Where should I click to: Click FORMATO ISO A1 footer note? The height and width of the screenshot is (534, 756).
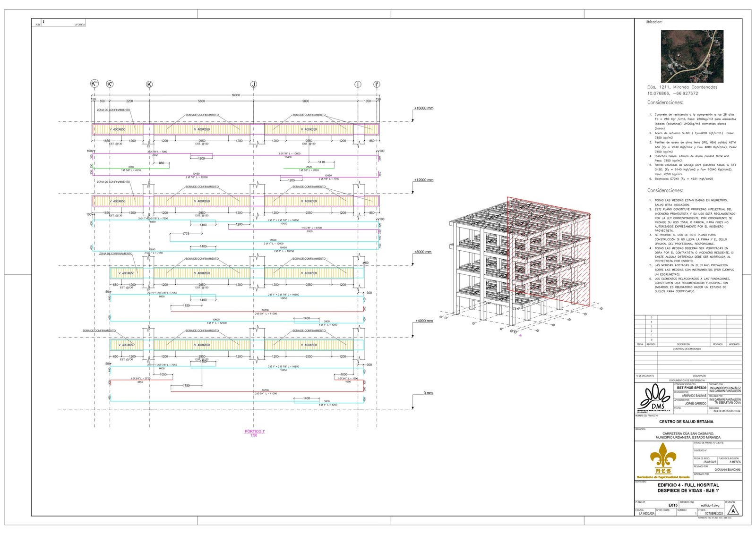click(x=714, y=518)
